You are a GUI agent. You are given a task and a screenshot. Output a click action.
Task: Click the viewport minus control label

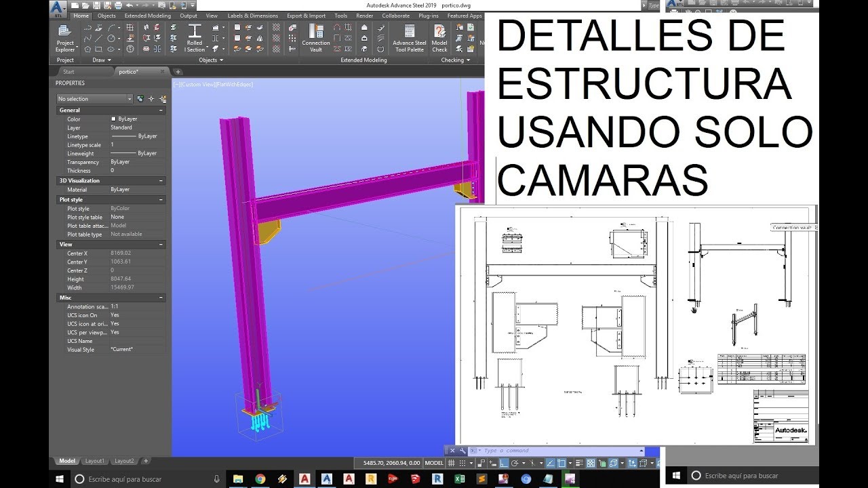click(x=176, y=85)
